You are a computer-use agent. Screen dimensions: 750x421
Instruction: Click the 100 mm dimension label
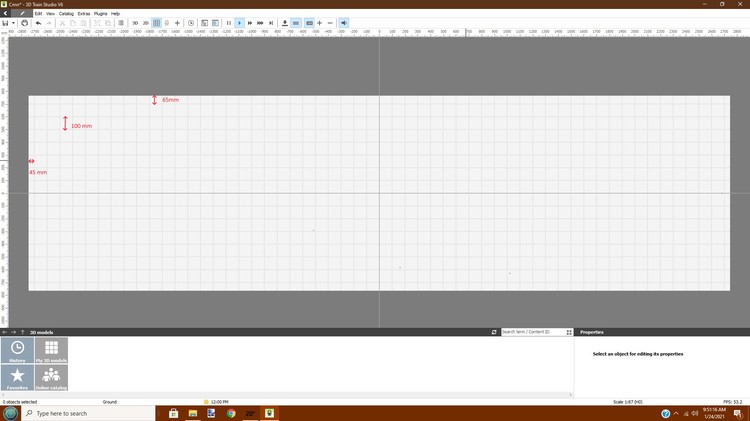[81, 126]
